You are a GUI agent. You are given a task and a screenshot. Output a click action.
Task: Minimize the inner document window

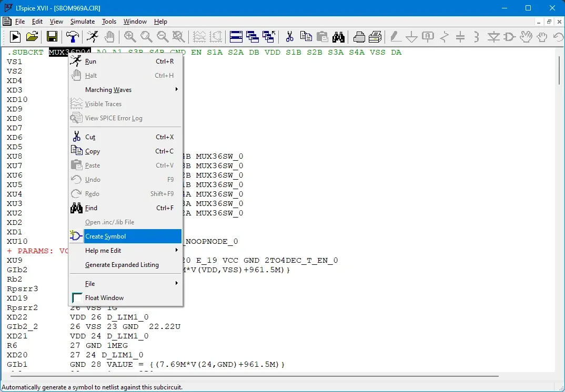point(539,22)
